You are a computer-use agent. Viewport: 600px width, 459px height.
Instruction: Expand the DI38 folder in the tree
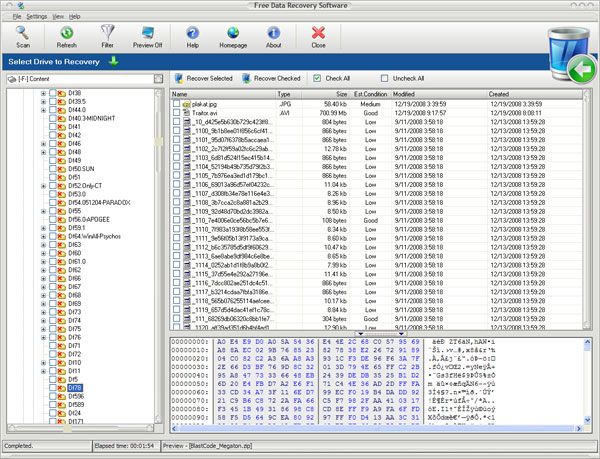coord(44,93)
